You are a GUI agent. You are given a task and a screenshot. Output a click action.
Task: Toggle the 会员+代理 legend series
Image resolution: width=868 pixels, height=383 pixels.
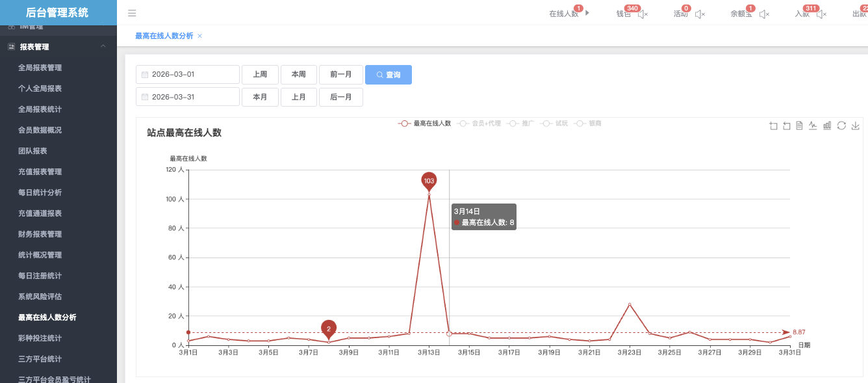pos(479,123)
